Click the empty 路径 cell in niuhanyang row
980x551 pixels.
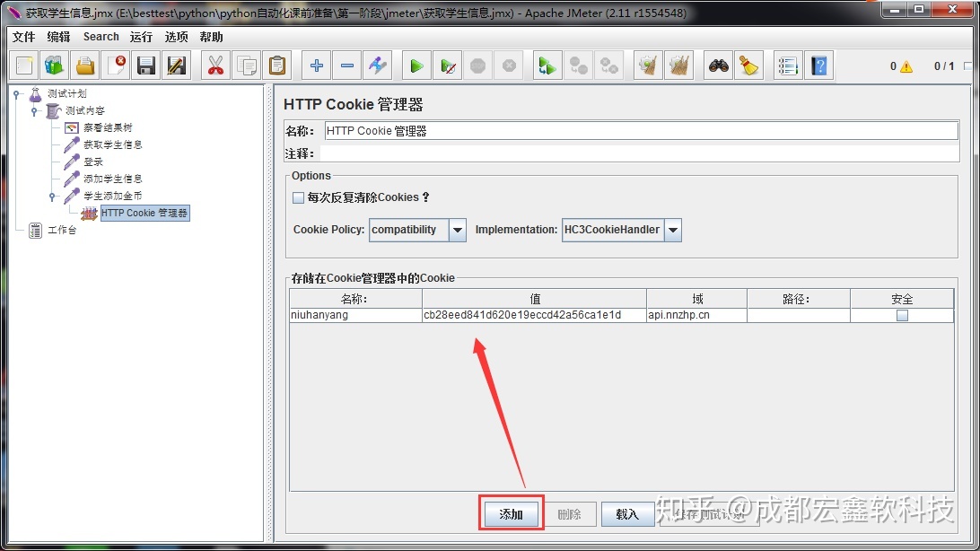point(799,315)
